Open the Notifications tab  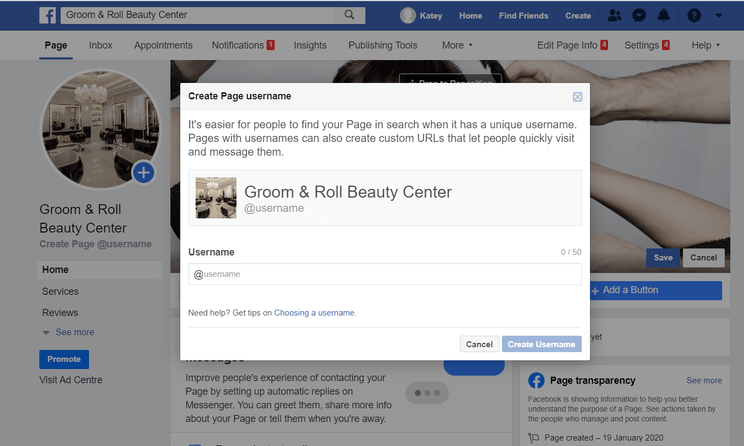click(243, 45)
